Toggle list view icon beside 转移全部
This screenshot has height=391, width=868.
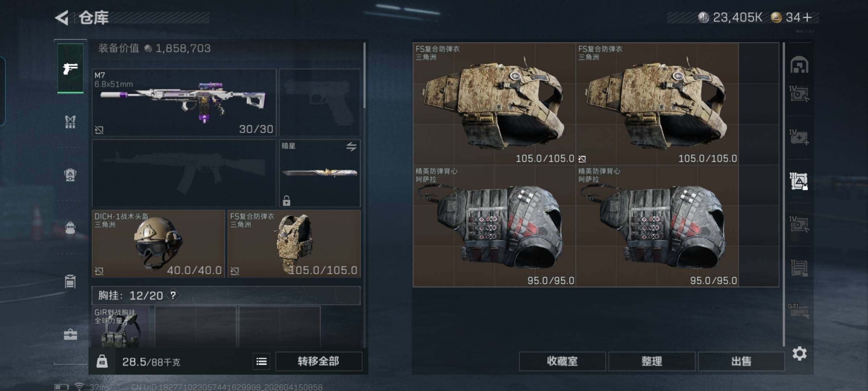[x=261, y=361]
